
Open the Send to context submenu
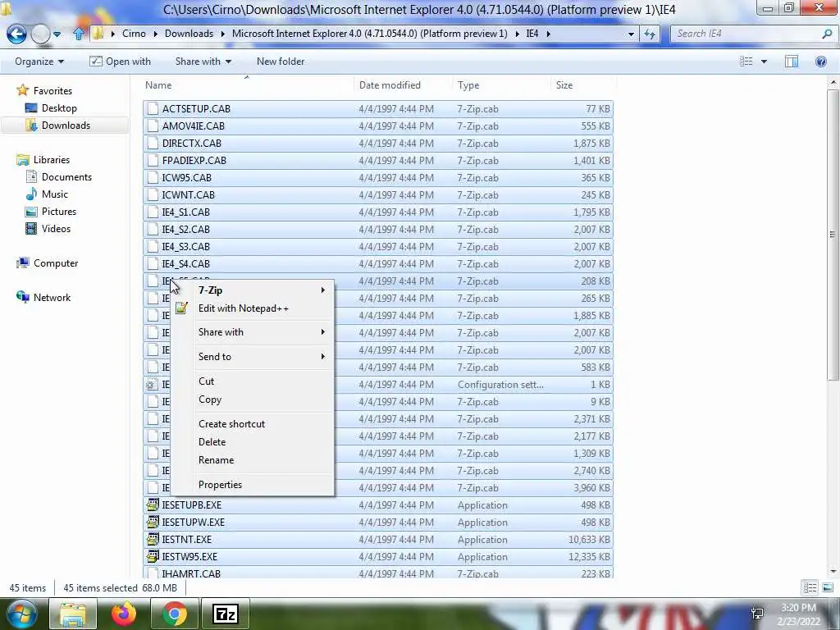[x=253, y=357]
